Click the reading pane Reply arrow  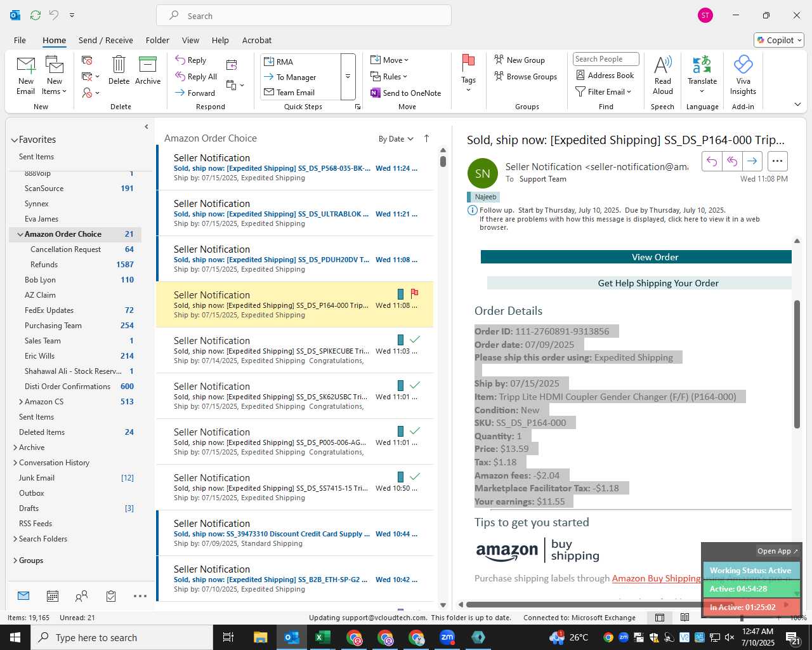pos(712,161)
